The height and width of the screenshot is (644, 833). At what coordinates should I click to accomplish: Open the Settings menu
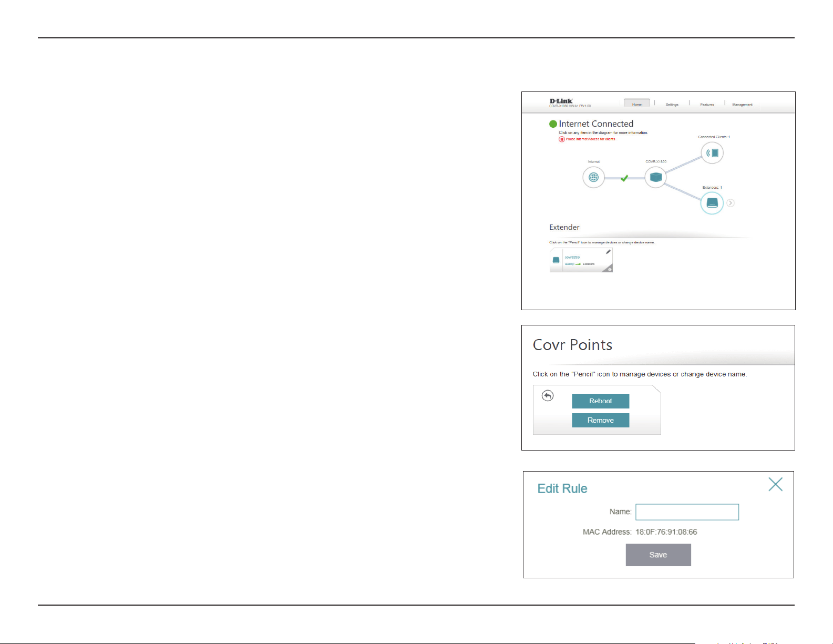(x=672, y=105)
